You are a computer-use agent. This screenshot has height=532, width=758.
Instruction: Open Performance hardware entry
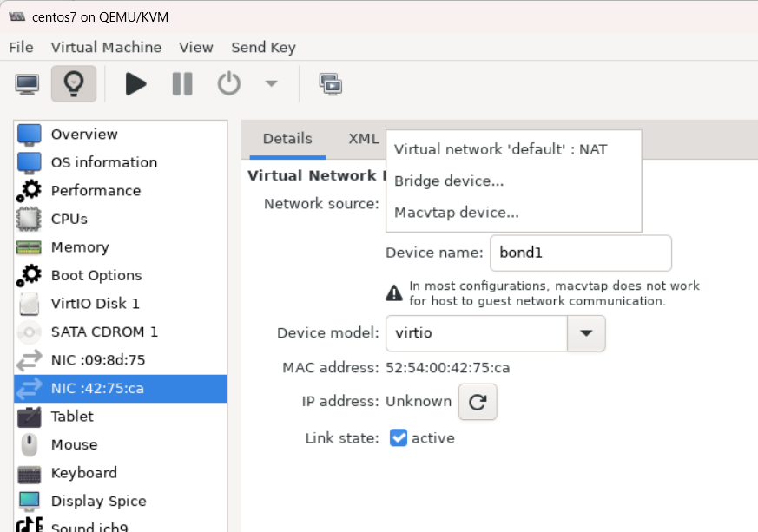click(121, 191)
